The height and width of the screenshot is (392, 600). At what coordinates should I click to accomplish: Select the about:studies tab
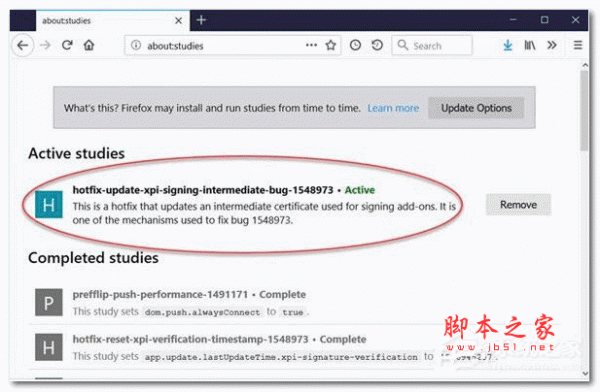click(x=113, y=21)
